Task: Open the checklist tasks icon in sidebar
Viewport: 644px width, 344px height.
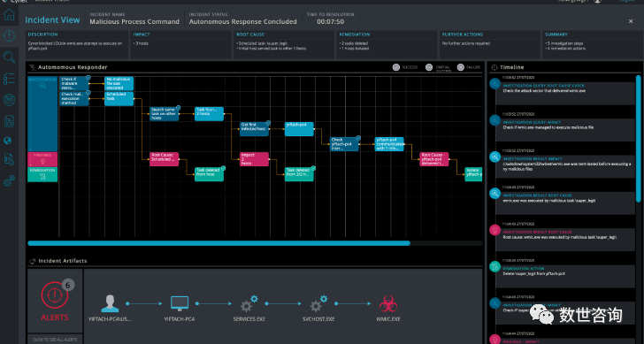Action: (x=9, y=79)
